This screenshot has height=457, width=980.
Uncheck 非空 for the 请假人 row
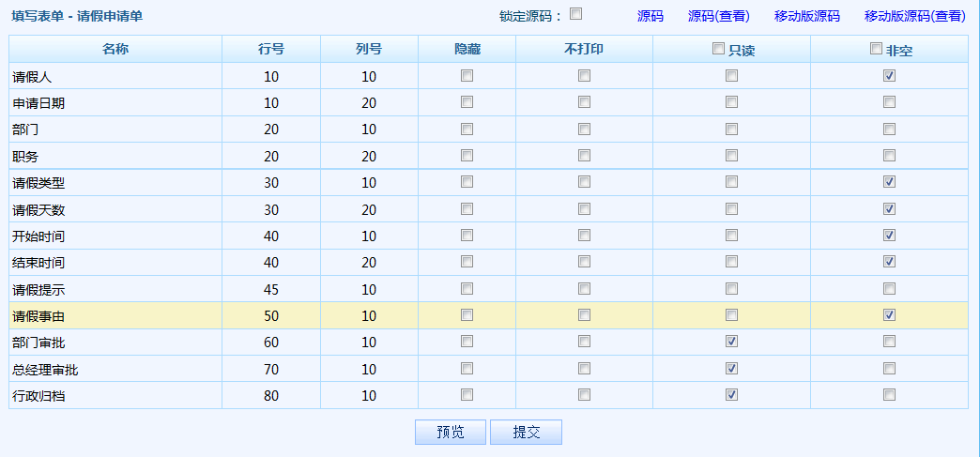(889, 76)
